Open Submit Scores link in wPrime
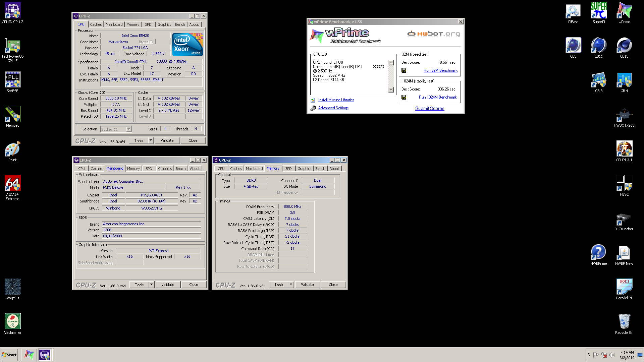644x362 pixels. click(430, 108)
